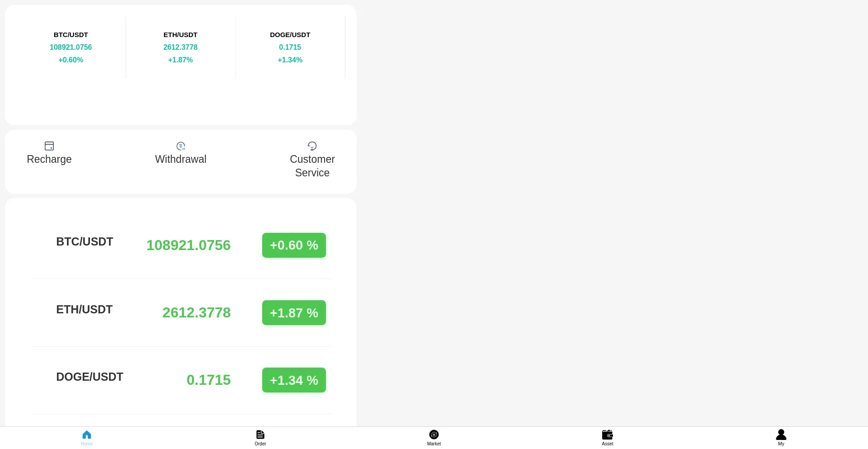This screenshot has width=868, height=449.
Task: Select the Withdrawal icon
Action: pyautogui.click(x=180, y=146)
